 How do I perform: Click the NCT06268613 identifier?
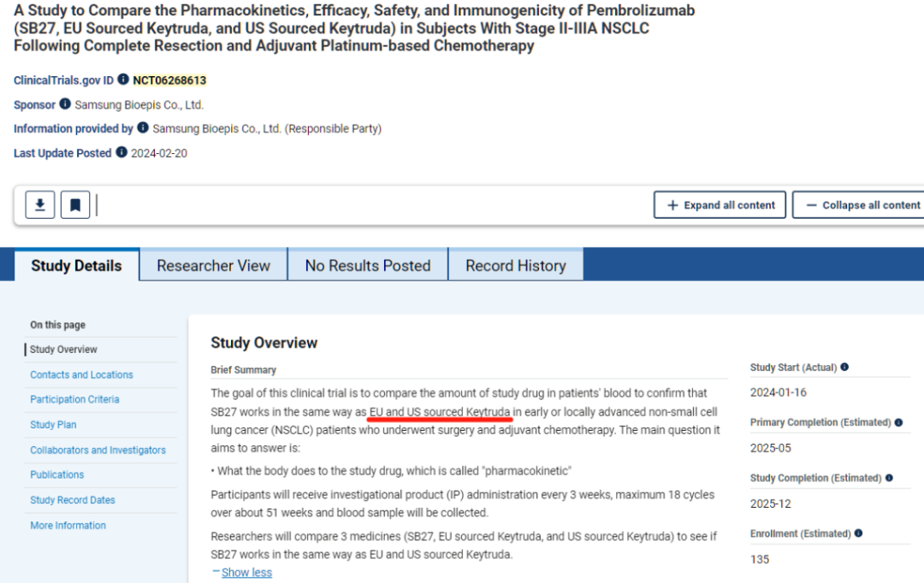(169, 80)
